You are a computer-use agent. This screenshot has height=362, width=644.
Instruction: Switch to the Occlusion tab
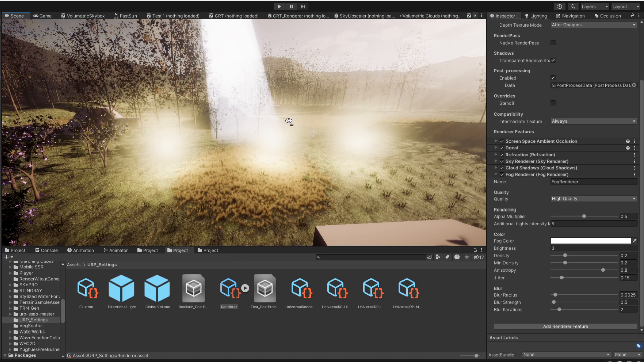coord(607,16)
